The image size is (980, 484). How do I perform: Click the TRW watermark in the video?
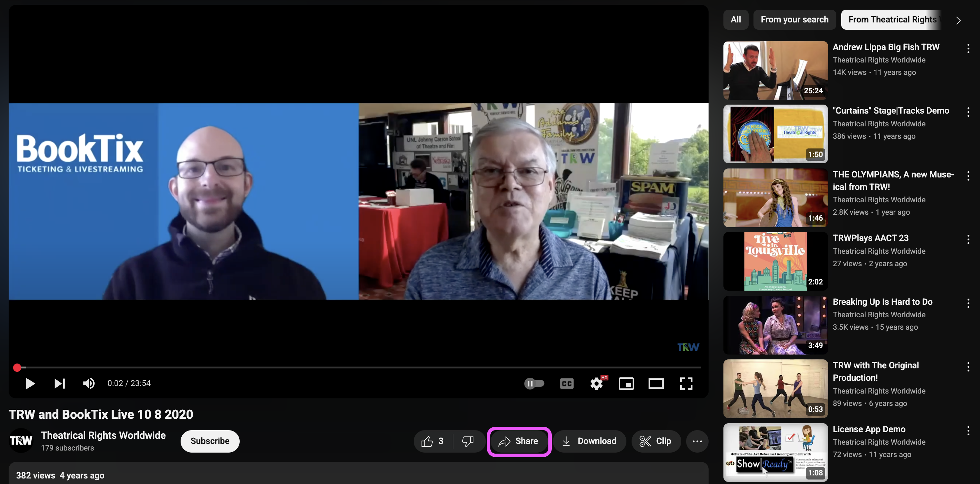[x=688, y=347]
